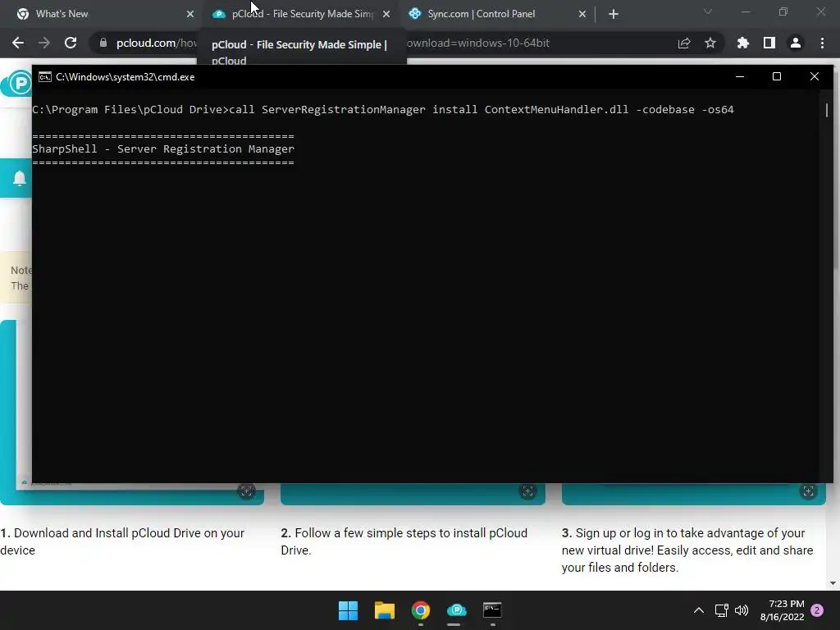Click the ServerRegistrationManager command line text

(383, 109)
